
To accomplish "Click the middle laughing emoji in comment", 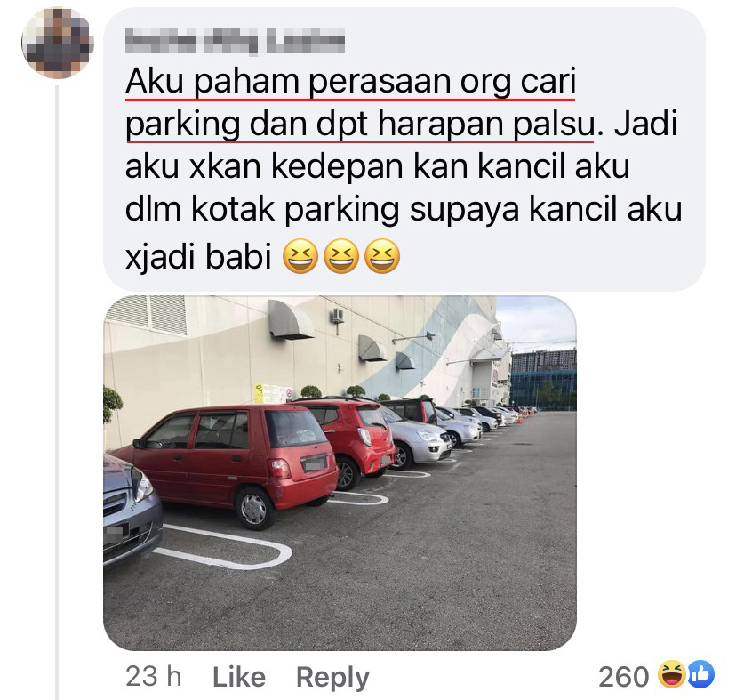I will (341, 256).
